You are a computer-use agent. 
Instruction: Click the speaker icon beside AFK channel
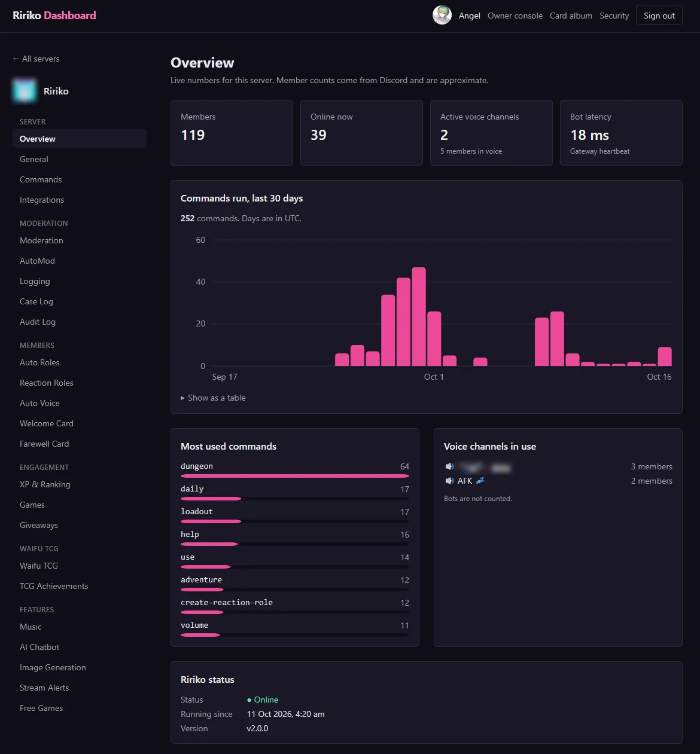pos(449,481)
